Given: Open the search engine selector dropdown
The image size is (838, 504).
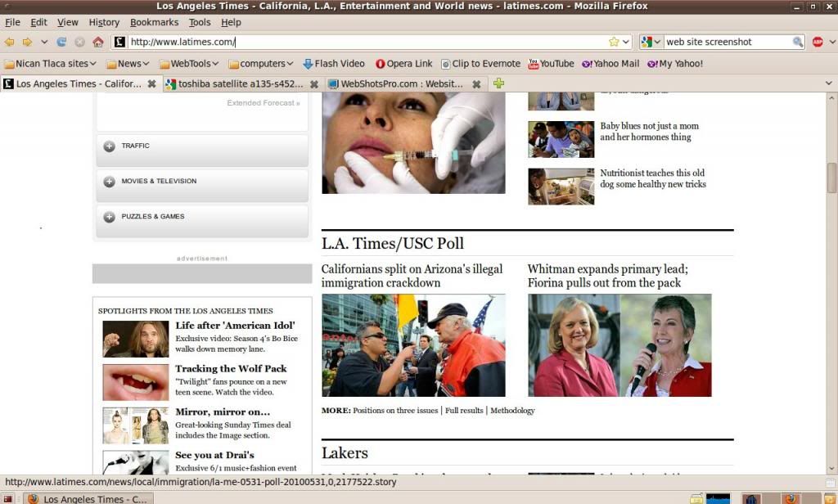Looking at the screenshot, I should [x=651, y=42].
